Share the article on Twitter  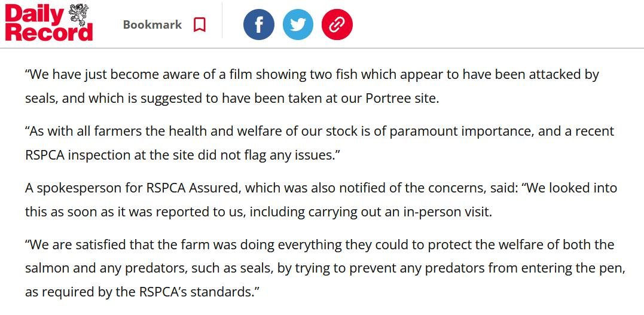[298, 25]
